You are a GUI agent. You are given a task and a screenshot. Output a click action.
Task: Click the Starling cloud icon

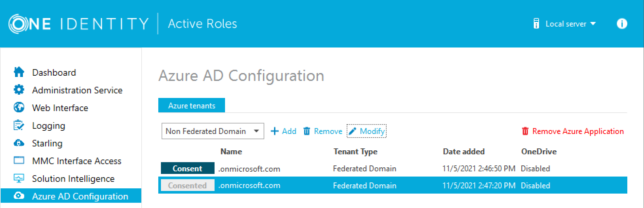point(19,143)
